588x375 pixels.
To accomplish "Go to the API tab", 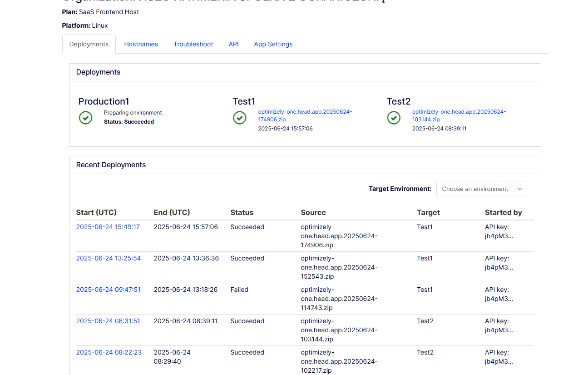I will 233,44.
